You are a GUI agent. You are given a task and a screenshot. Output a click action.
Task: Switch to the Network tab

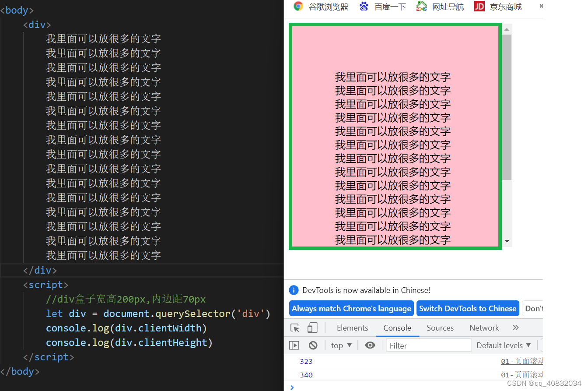coord(484,328)
